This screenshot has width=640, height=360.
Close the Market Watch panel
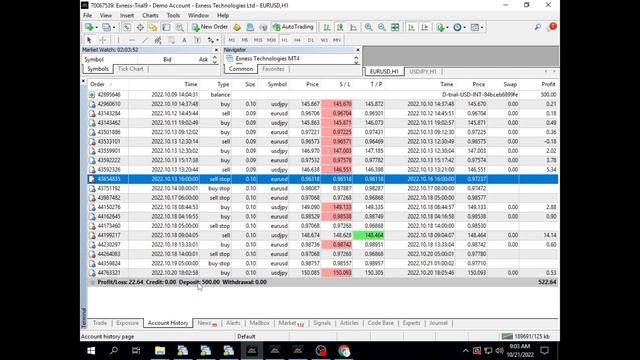tap(216, 50)
